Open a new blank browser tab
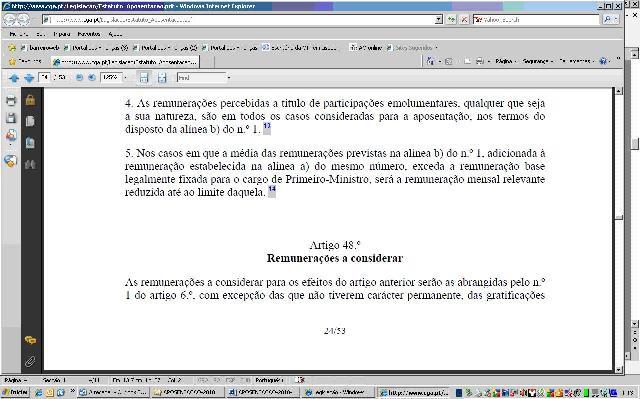 tap(207, 62)
